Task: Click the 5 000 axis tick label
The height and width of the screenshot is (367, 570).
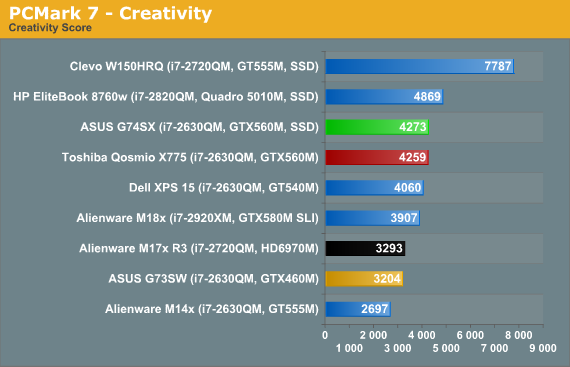Action: (x=446, y=348)
